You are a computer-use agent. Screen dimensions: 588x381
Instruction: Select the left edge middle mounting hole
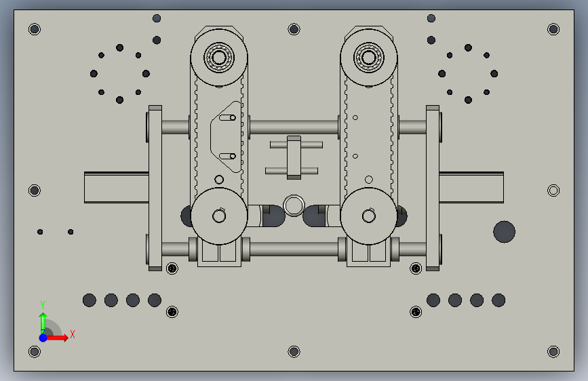point(35,190)
